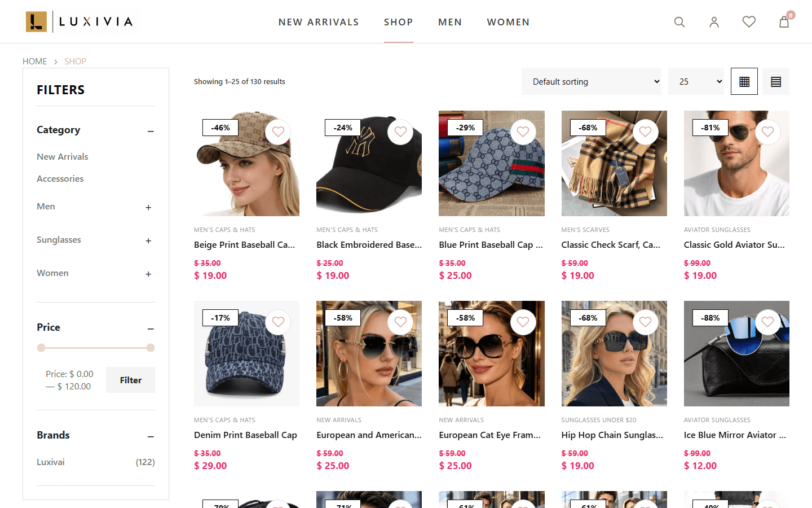The height and width of the screenshot is (508, 812).
Task: Add Blue Print Baseball Cap to wishlist
Action: pyautogui.click(x=523, y=132)
